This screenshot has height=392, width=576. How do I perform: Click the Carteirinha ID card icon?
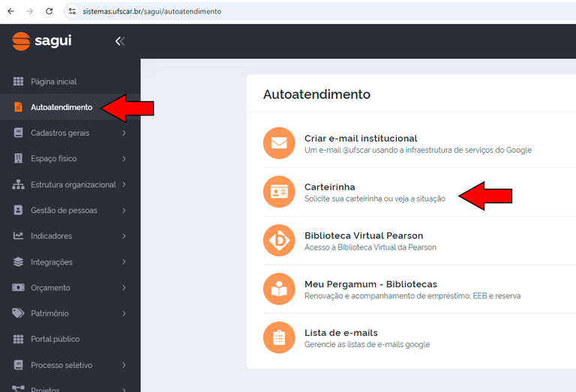tap(279, 192)
